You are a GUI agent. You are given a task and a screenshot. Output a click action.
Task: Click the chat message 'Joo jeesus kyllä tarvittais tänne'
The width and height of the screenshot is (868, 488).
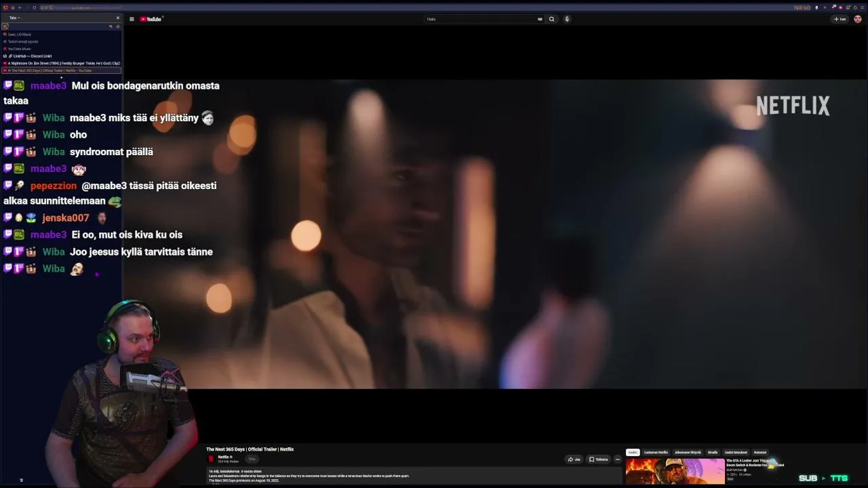click(141, 251)
